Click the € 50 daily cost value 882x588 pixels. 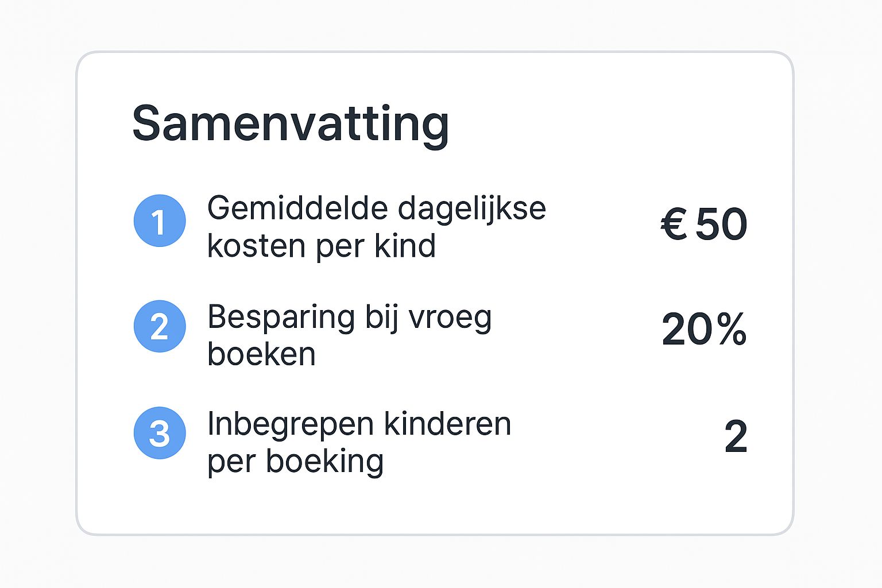[704, 224]
